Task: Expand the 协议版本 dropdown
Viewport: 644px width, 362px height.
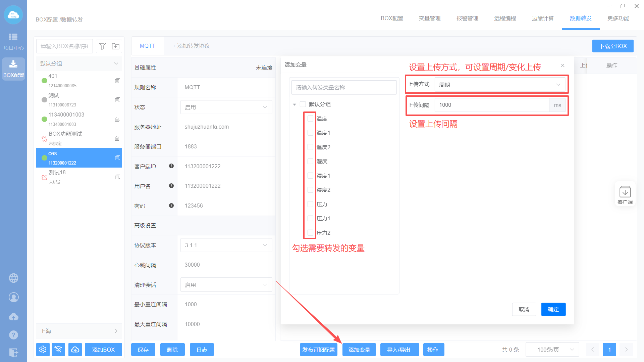Action: tap(226, 245)
